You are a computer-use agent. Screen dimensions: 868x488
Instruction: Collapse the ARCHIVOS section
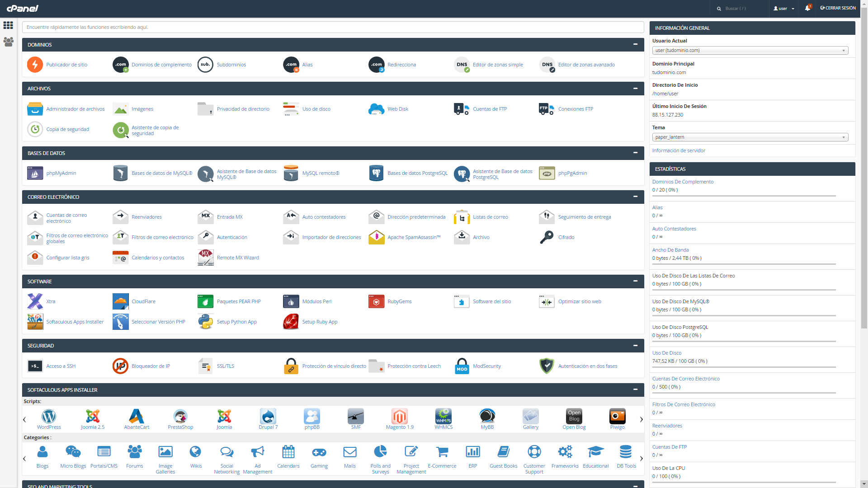click(x=635, y=88)
